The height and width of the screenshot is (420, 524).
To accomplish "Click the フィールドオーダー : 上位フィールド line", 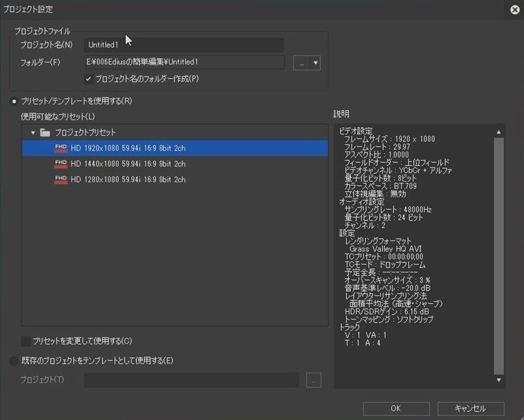I will (397, 162).
